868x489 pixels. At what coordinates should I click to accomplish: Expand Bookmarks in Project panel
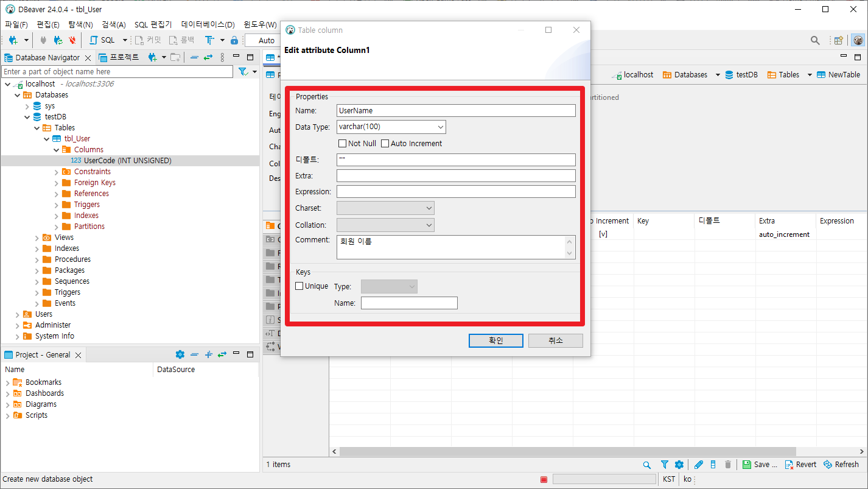tap(8, 382)
